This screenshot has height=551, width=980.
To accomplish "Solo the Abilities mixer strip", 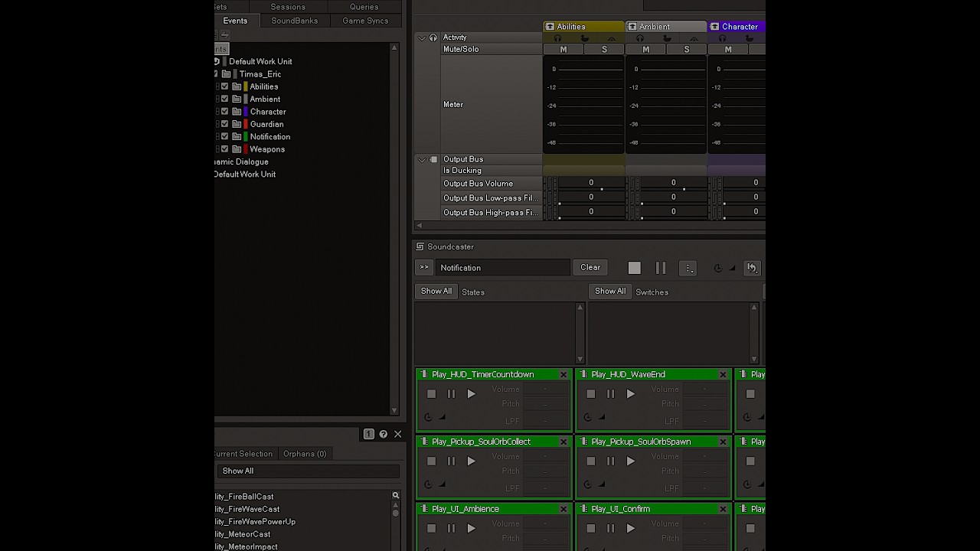I will click(x=604, y=50).
